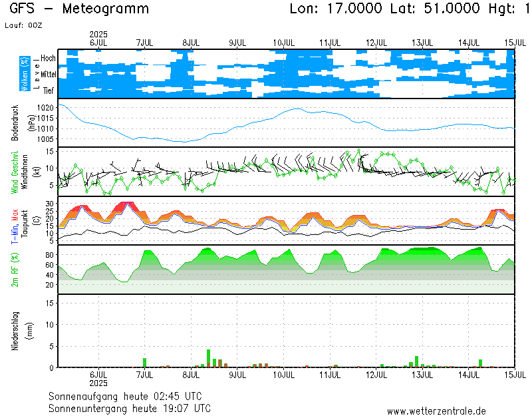The width and height of the screenshot is (532, 416).
Task: Click the T-Min, Max axis label
Action: (x=15, y=226)
